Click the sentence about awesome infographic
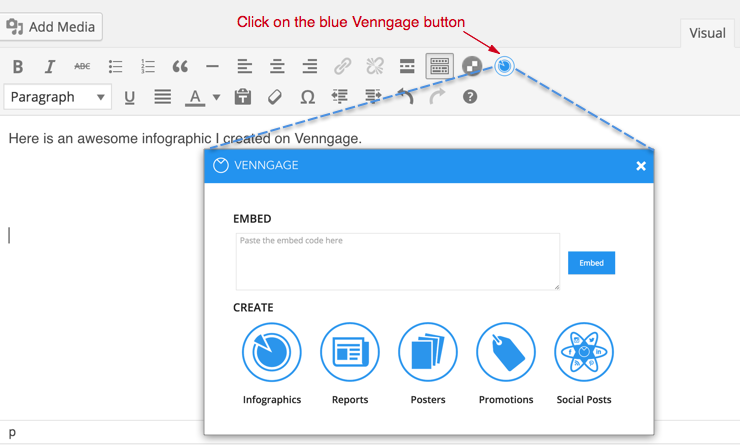Image resolution: width=740 pixels, height=445 pixels. [x=185, y=139]
